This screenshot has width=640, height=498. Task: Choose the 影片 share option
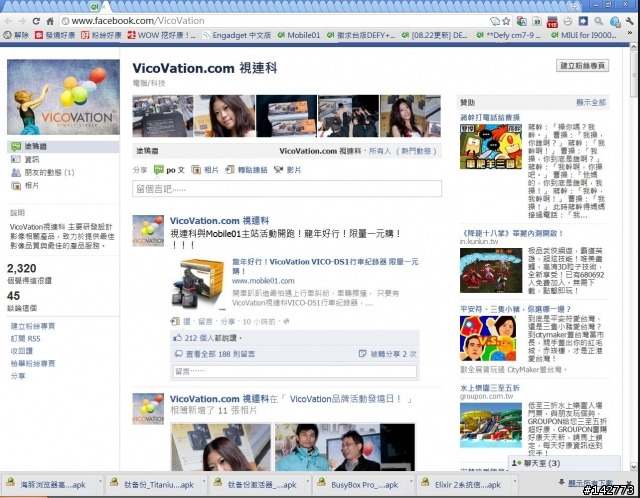287,170
